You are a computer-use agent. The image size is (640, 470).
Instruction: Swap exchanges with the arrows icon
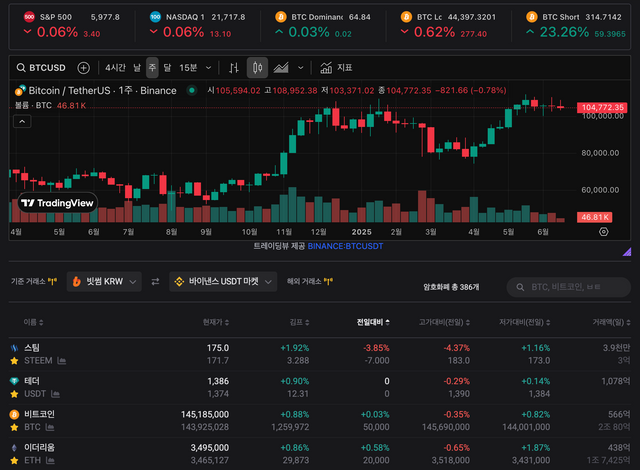pyautogui.click(x=156, y=282)
